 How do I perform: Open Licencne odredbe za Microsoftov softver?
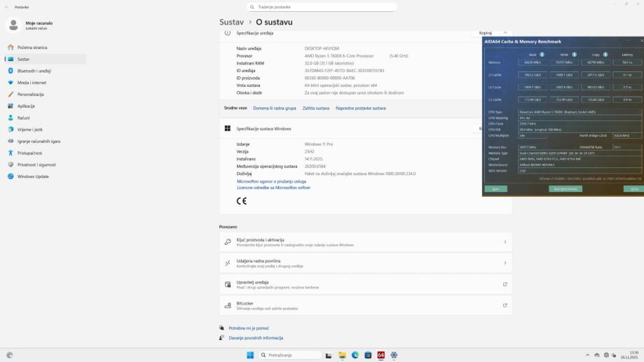(x=273, y=188)
